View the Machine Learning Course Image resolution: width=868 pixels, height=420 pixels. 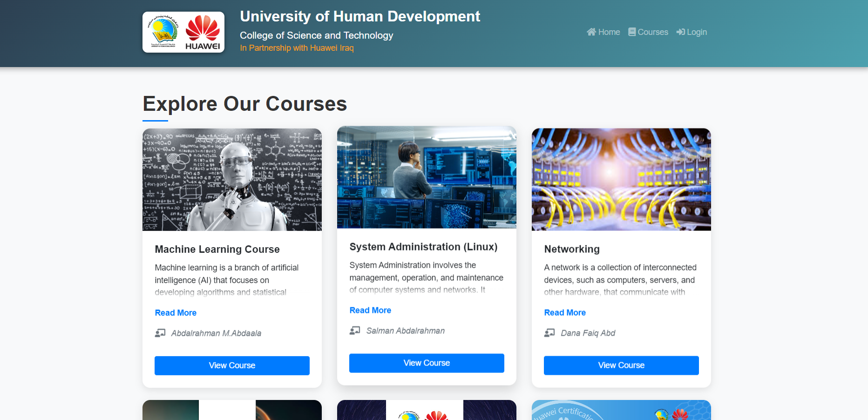tap(232, 366)
